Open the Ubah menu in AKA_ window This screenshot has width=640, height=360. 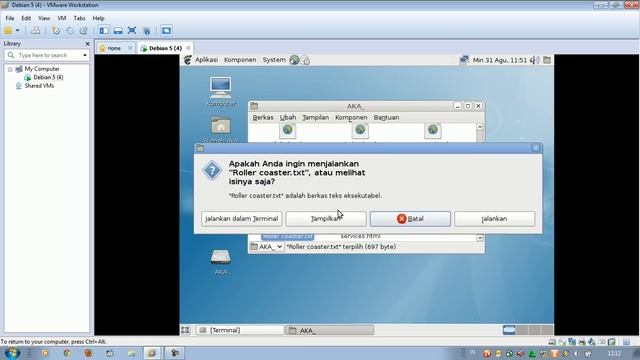[x=288, y=118]
